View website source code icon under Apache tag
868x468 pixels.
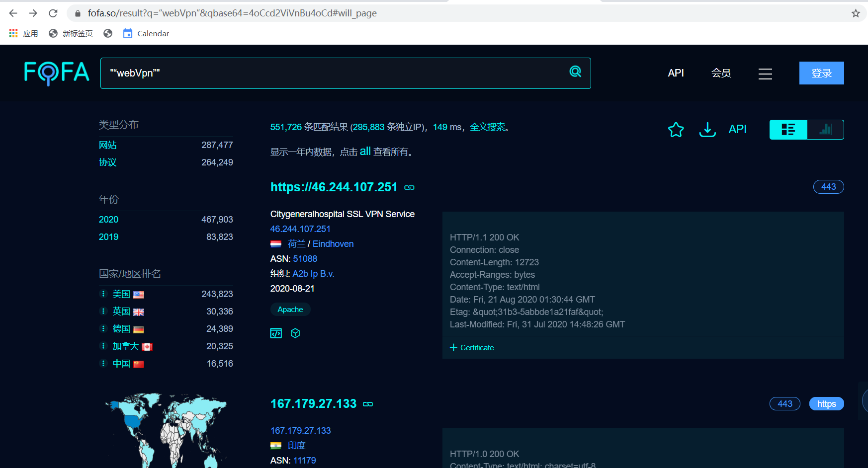pos(276,333)
